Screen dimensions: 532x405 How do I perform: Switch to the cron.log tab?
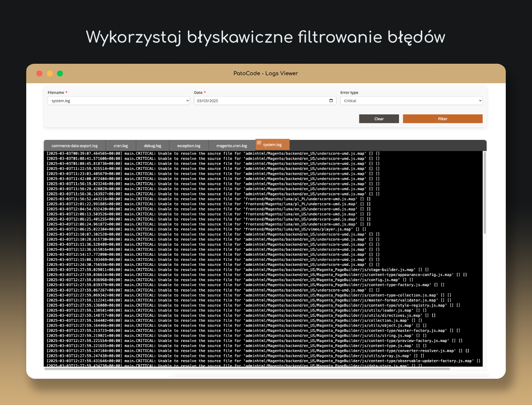121,145
